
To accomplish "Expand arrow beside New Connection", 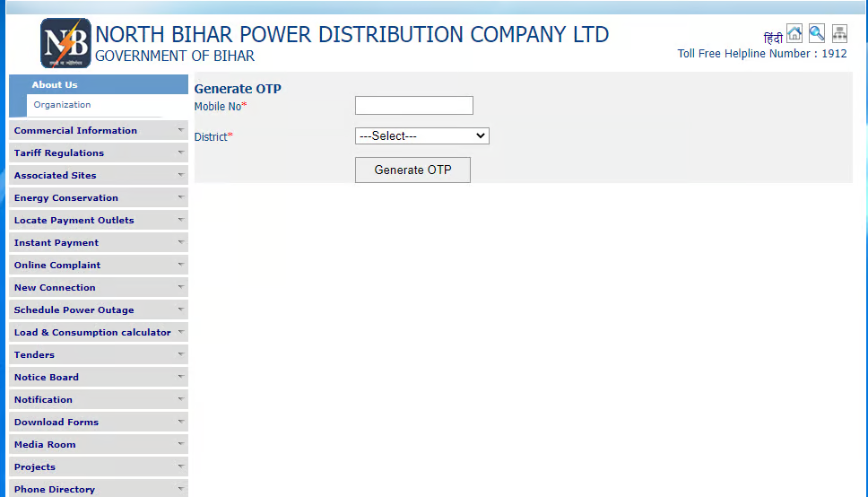I will pos(180,286).
